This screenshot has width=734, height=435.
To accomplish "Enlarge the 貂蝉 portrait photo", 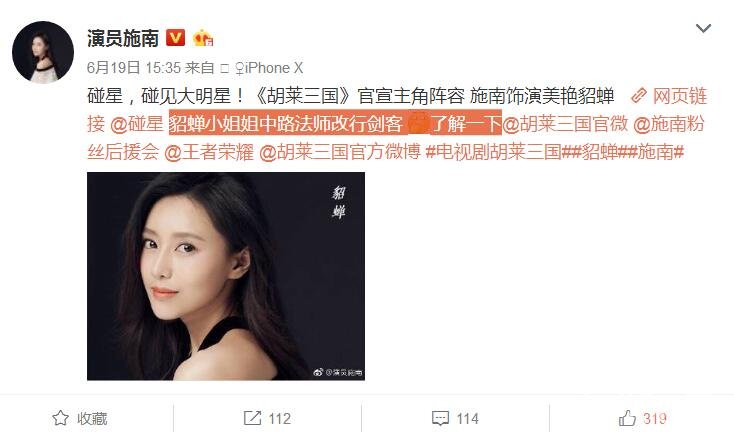I will (x=226, y=276).
